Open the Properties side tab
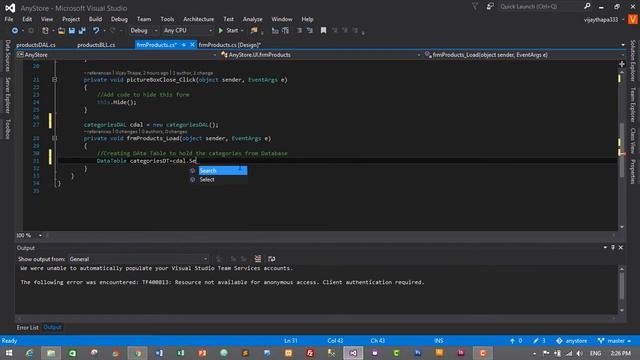640x360 pixels. point(633,171)
